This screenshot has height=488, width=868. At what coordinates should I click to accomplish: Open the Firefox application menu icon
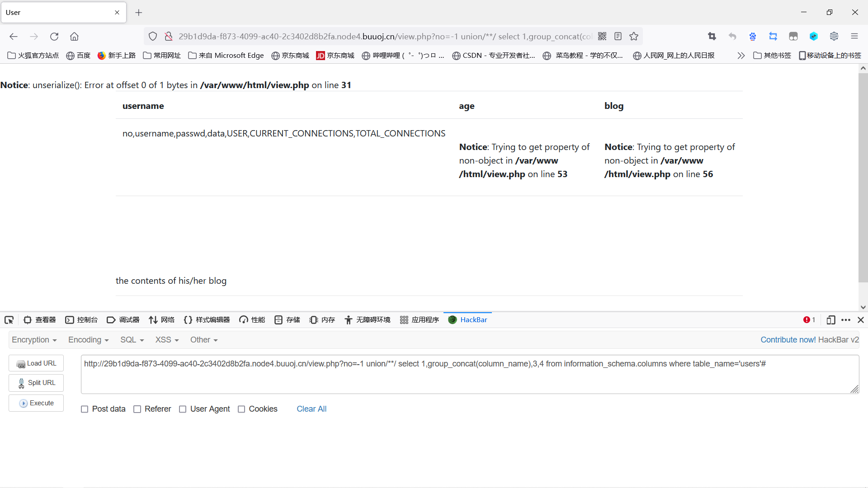[x=854, y=37]
